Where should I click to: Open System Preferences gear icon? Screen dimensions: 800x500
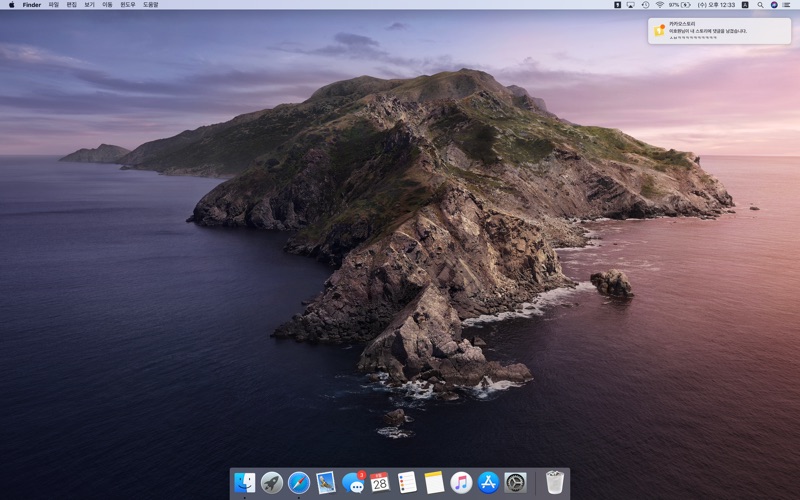[x=515, y=483]
